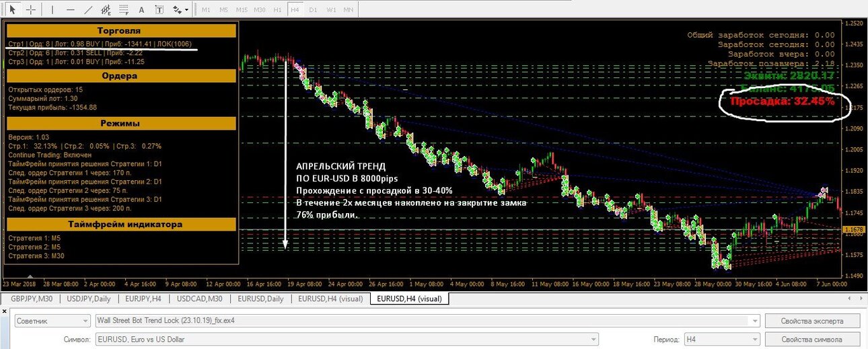Screen dimensions: 868x349
Task: Click the Таймфрейм индикатора header
Action: tap(122, 224)
